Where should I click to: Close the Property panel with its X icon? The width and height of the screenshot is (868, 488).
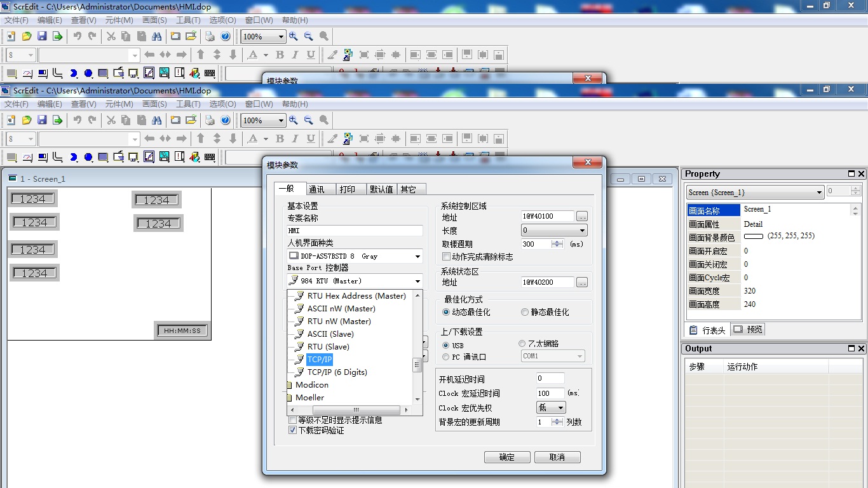862,174
